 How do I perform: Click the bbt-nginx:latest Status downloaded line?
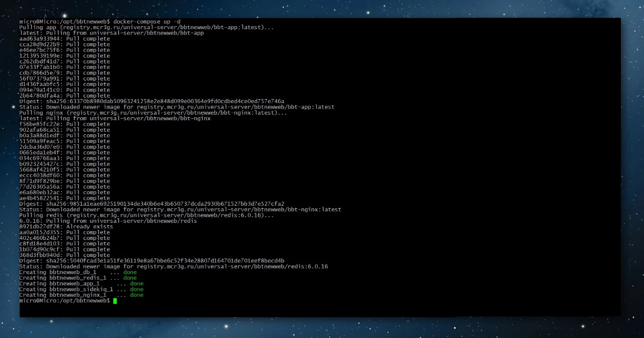pyautogui.click(x=180, y=209)
